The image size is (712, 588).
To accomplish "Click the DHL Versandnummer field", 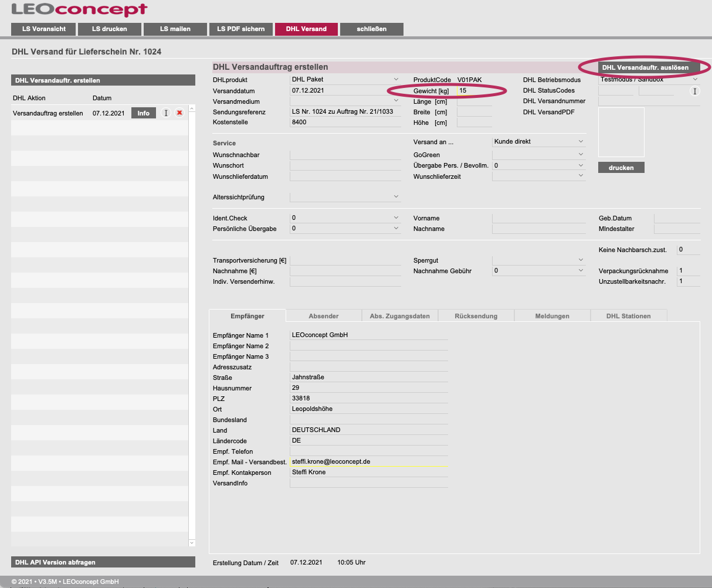I will click(649, 101).
